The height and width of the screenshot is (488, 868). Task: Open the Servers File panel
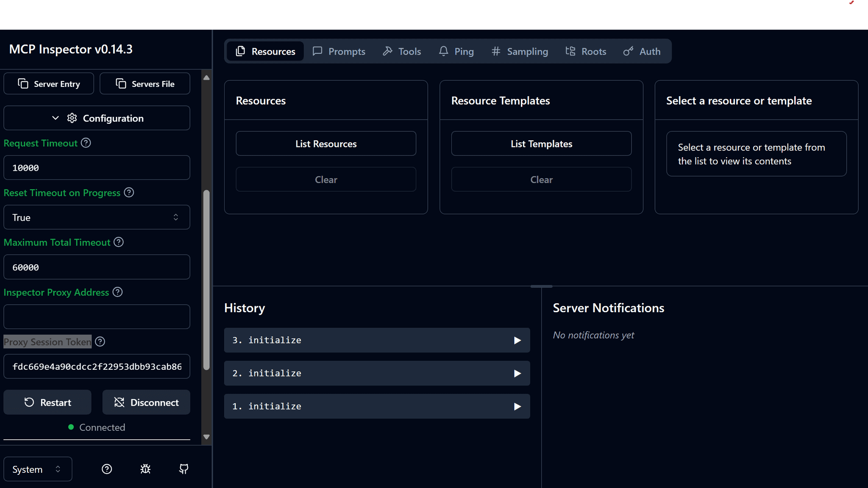pos(145,83)
